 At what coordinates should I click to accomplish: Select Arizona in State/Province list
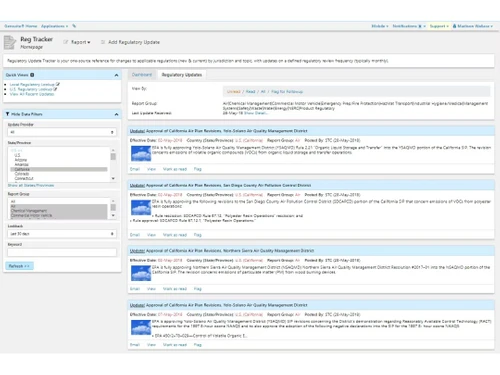click(59, 160)
